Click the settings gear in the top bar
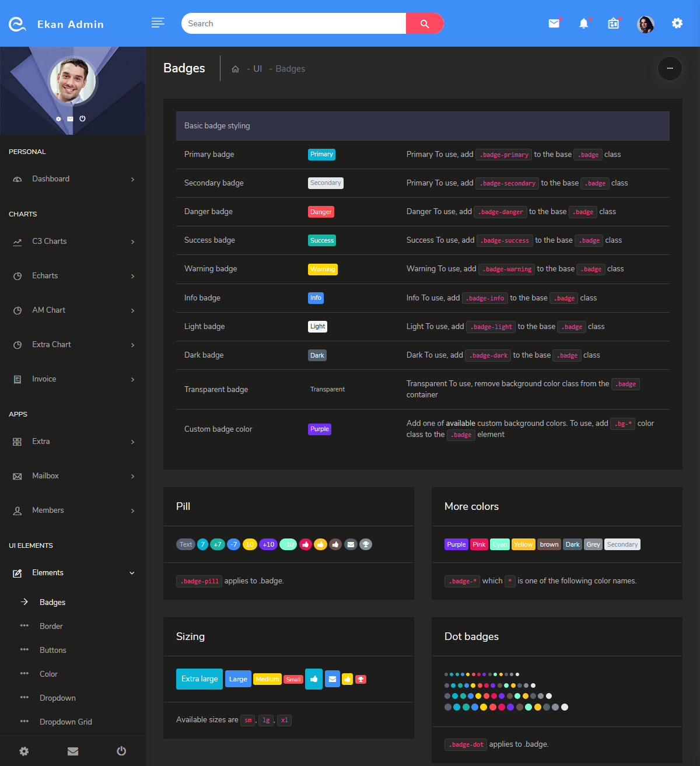700x766 pixels. coord(677,23)
